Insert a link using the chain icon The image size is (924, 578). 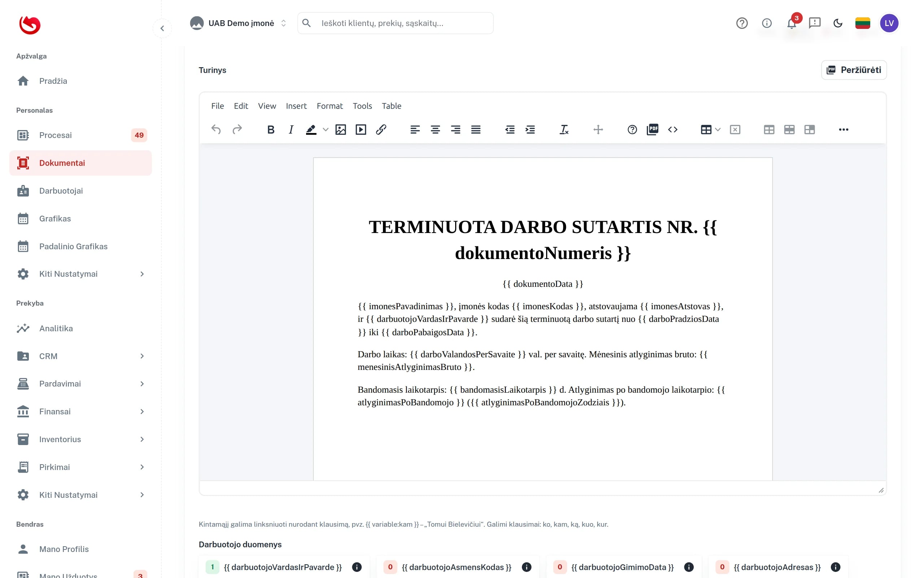(381, 130)
